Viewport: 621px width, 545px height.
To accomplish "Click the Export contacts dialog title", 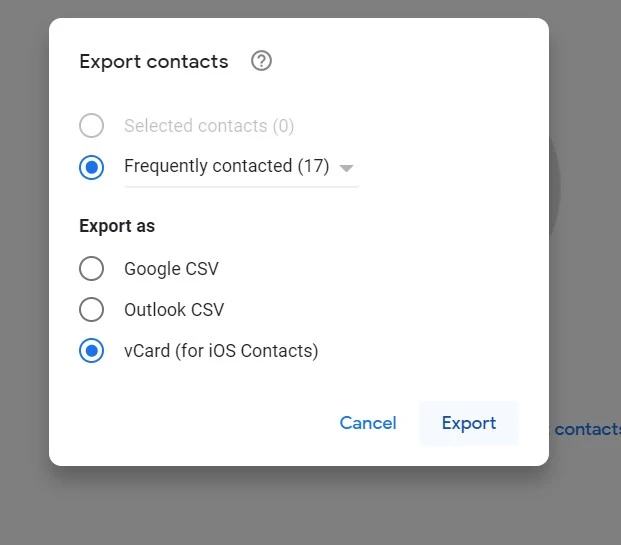I will [154, 61].
